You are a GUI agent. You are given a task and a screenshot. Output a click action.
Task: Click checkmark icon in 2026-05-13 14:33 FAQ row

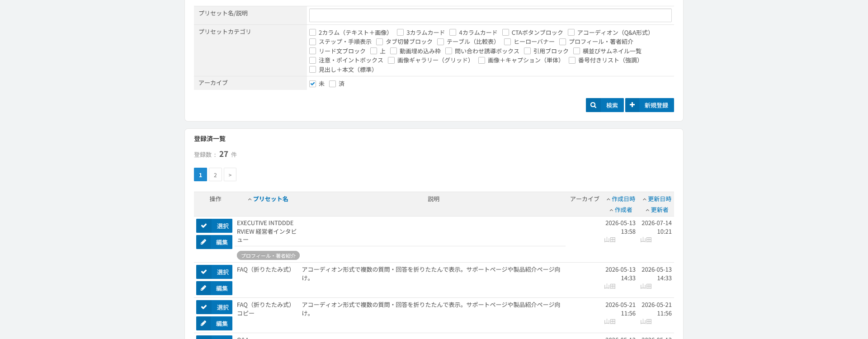pos(204,272)
